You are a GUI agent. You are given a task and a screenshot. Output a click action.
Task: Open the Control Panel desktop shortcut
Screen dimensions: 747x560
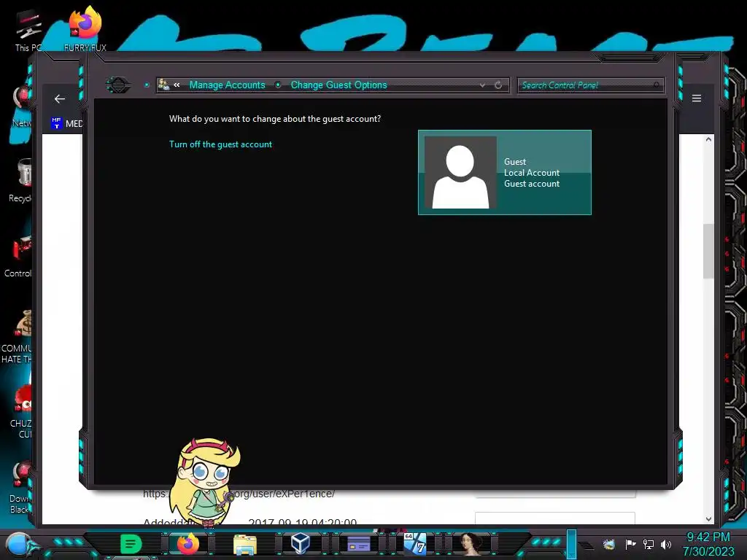[19, 256]
